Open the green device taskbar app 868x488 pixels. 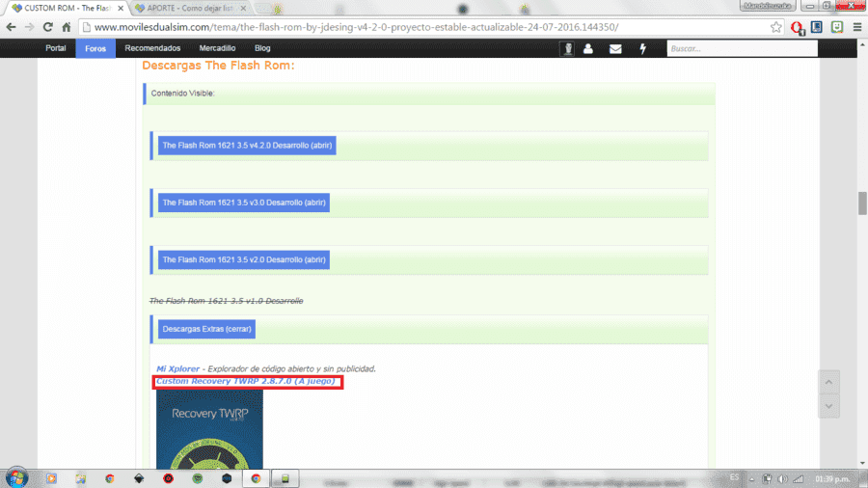point(285,478)
